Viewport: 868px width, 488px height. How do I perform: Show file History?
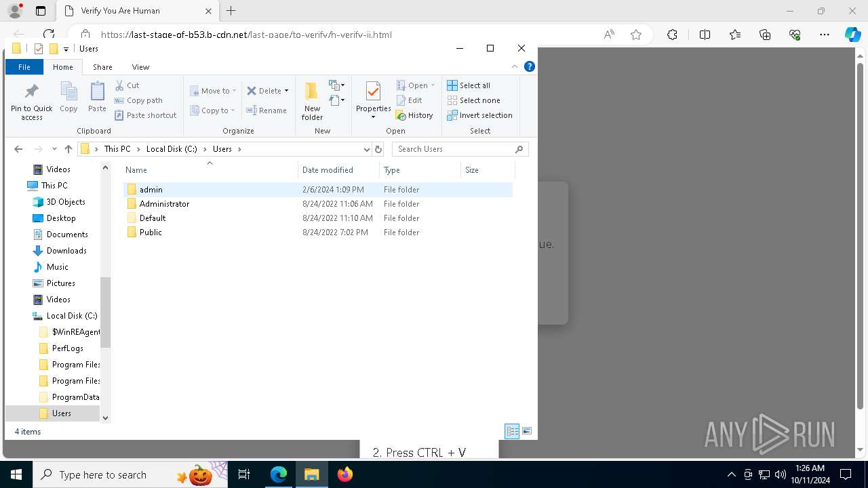point(414,115)
